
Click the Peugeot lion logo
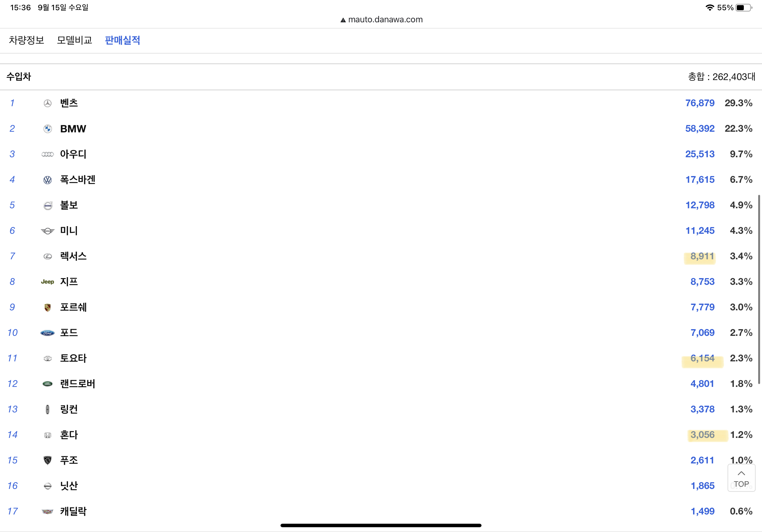[48, 460]
